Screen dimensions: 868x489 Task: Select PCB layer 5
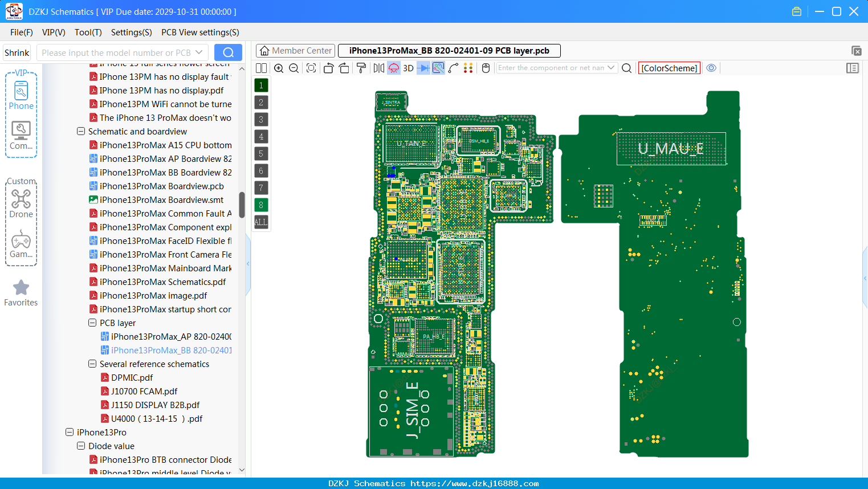click(x=261, y=154)
